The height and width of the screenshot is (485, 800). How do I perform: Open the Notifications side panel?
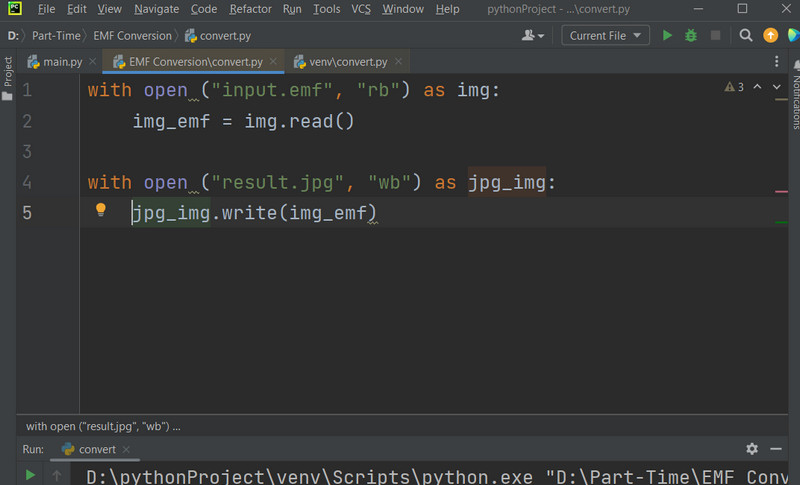point(796,95)
